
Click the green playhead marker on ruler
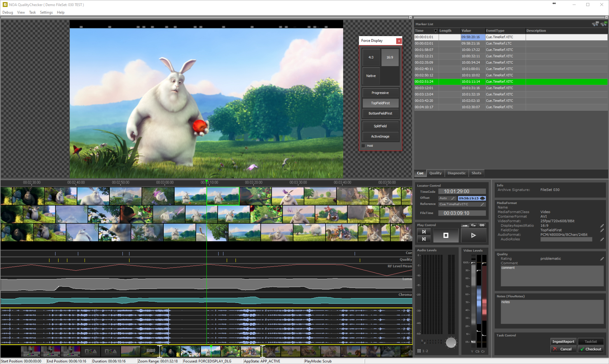tap(207, 181)
